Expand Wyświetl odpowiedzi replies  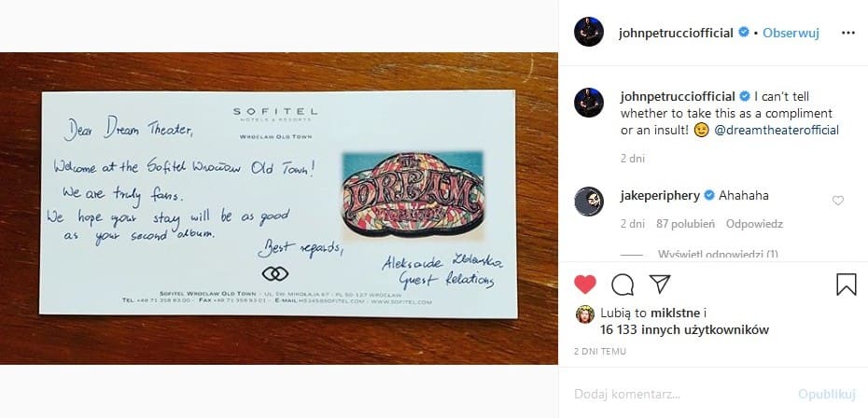pos(718,254)
